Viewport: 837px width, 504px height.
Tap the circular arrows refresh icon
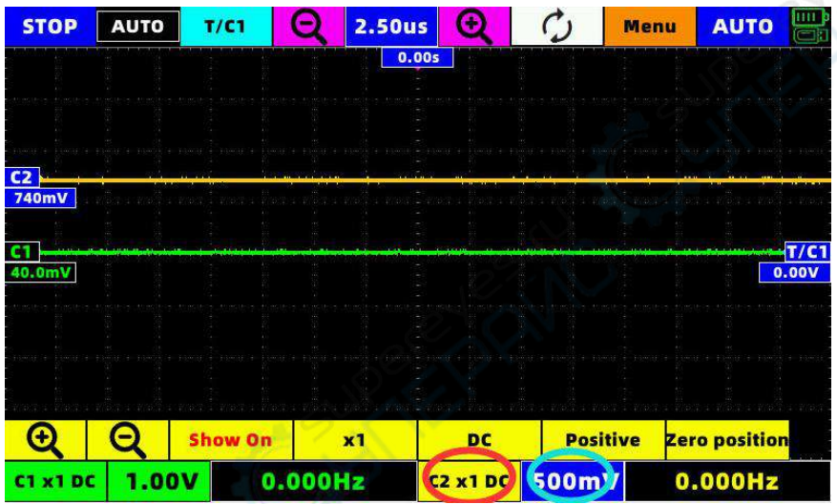[556, 26]
